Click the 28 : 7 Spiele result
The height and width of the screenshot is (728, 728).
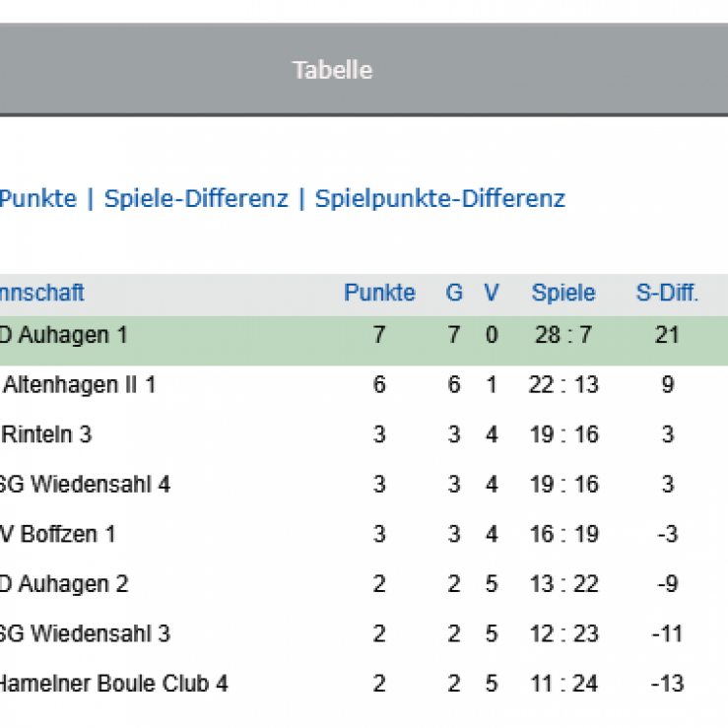pos(563,335)
